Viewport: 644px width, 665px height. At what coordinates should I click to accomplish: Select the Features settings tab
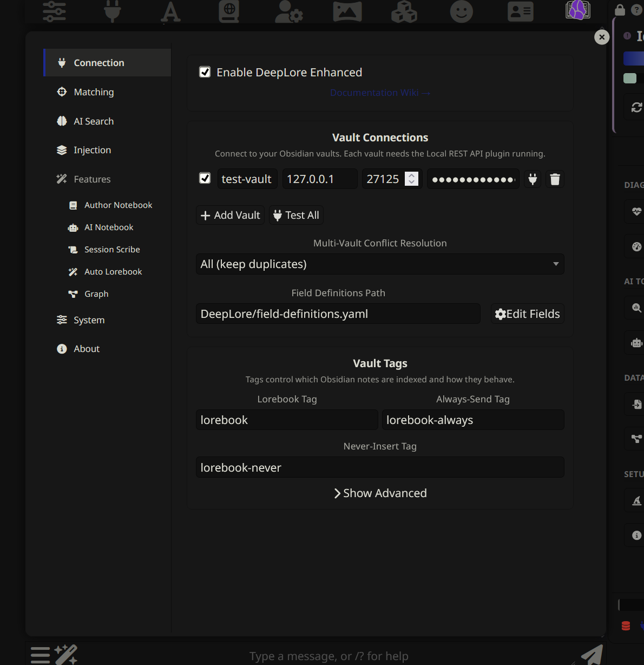click(x=107, y=179)
